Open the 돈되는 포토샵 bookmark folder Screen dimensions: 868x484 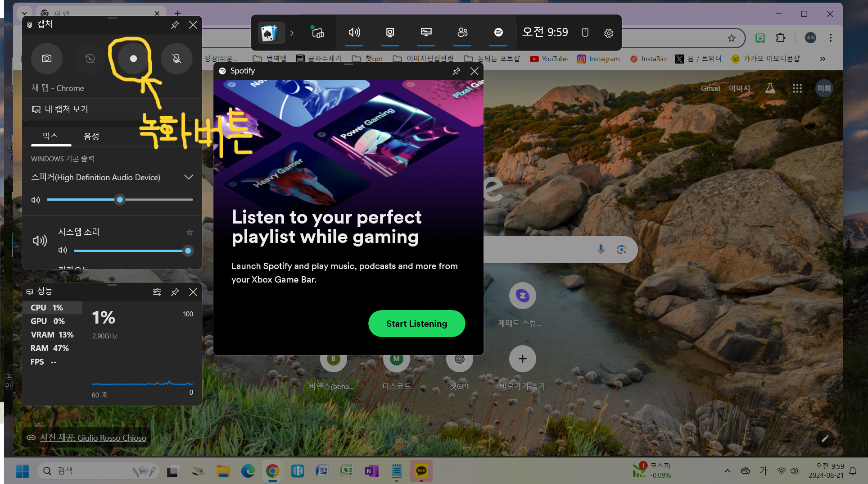[492, 59]
